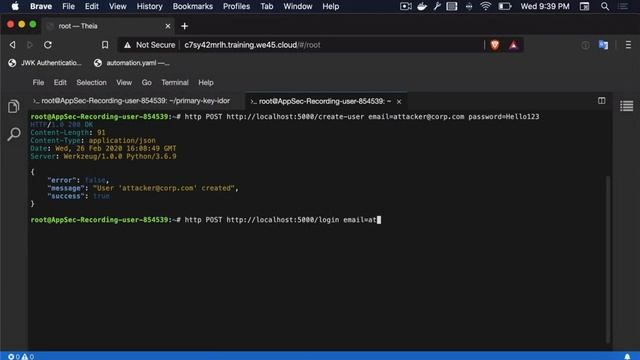Viewport: 640px width, 360px height.
Task: Click the screen recording camera menu bar icon
Action: 405,6
